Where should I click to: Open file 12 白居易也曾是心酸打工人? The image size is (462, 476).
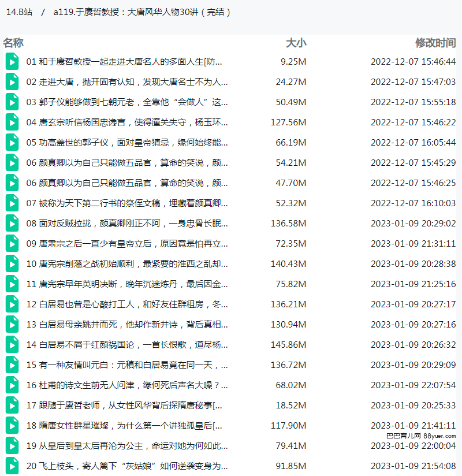point(127,304)
